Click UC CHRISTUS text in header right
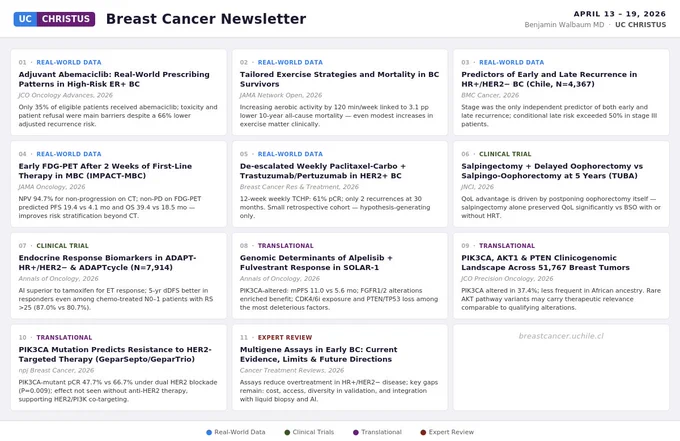 [641, 25]
